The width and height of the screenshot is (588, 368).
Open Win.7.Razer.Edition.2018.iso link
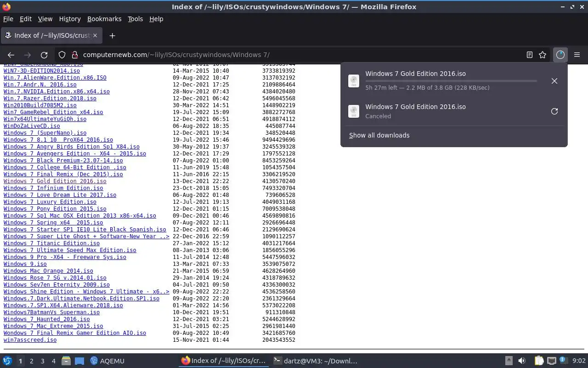click(50, 98)
